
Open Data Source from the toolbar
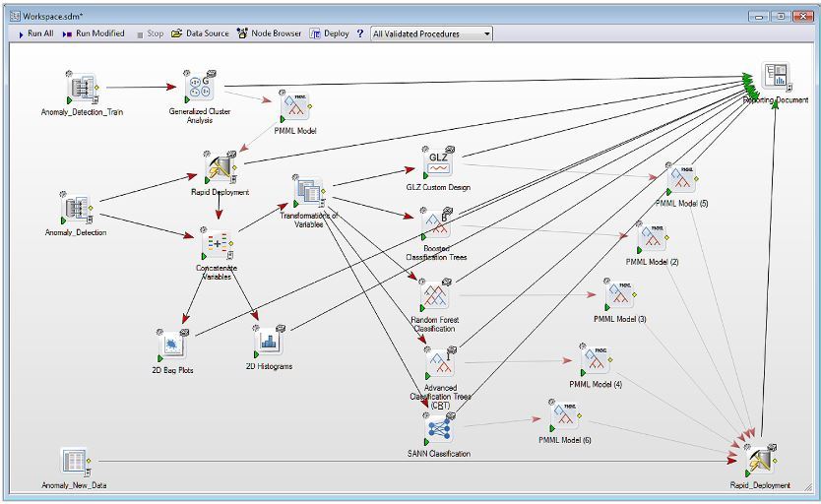click(x=201, y=33)
